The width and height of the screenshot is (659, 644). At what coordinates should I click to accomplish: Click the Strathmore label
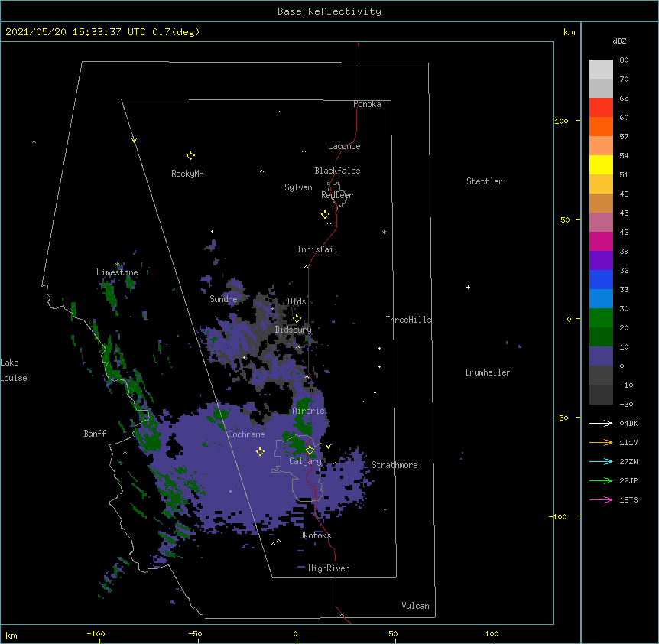[394, 465]
